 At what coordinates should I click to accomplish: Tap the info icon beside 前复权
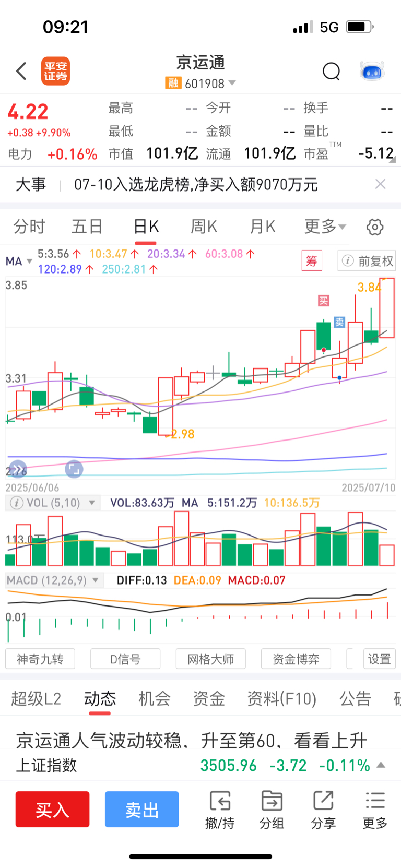[x=348, y=260]
